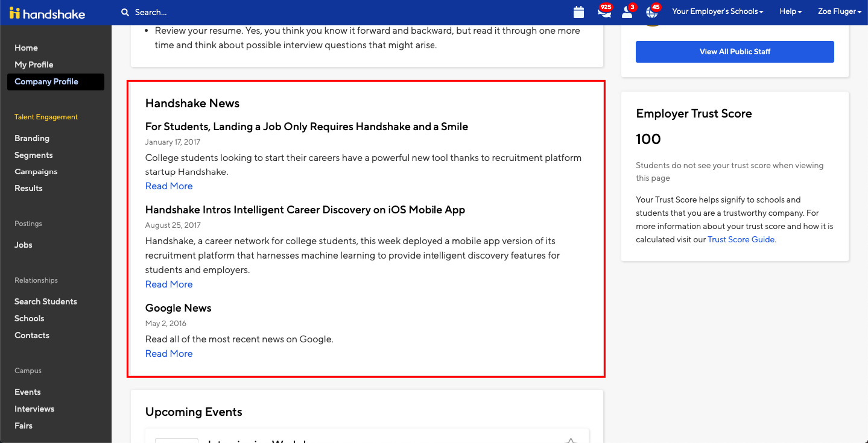Viewport: 868px width, 443px height.
Task: Open Segments in sidebar
Action: [x=34, y=155]
